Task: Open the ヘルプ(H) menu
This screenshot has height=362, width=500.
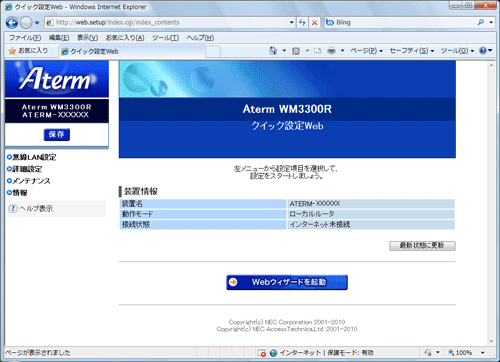Action: (x=200, y=38)
